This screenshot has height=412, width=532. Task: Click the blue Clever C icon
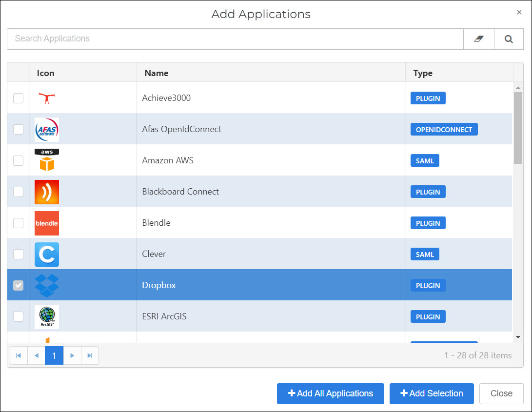pos(47,254)
